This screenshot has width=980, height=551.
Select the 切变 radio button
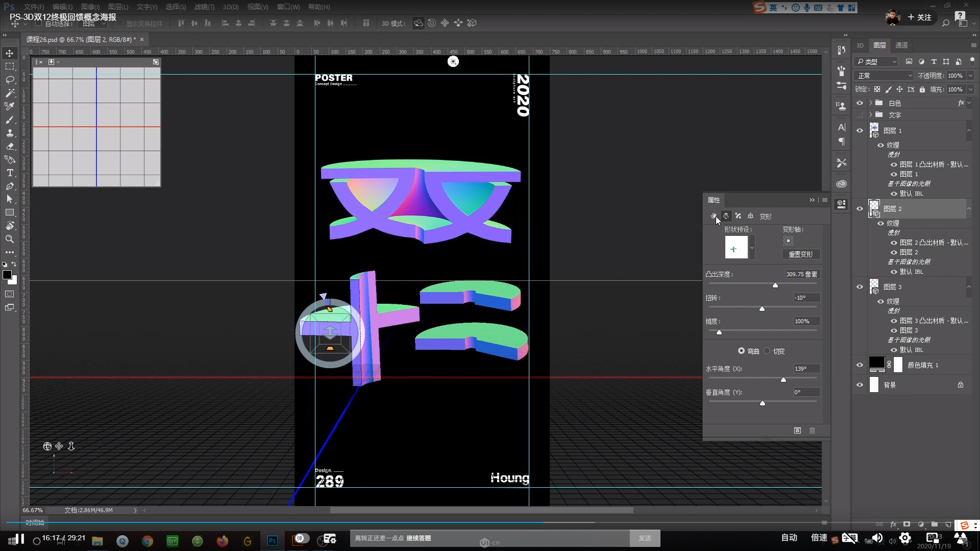pos(767,351)
